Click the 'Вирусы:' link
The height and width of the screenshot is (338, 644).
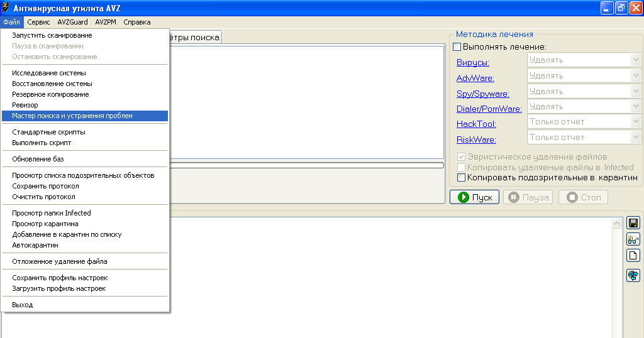pos(473,63)
